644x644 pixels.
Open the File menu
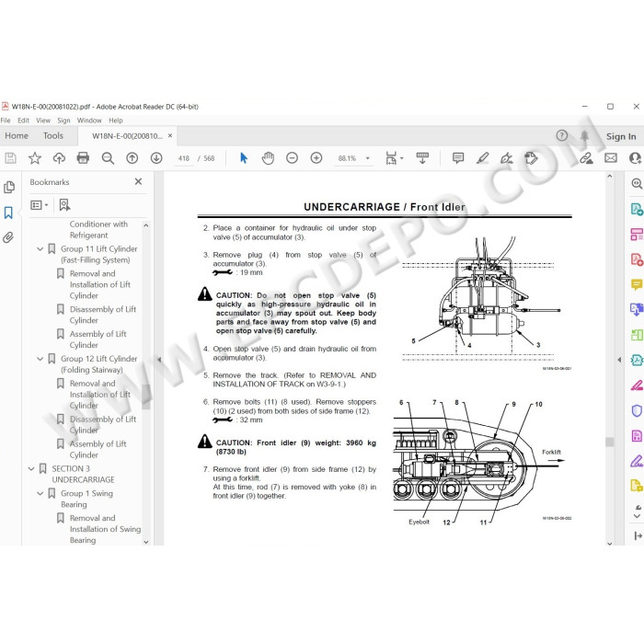[x=6, y=121]
